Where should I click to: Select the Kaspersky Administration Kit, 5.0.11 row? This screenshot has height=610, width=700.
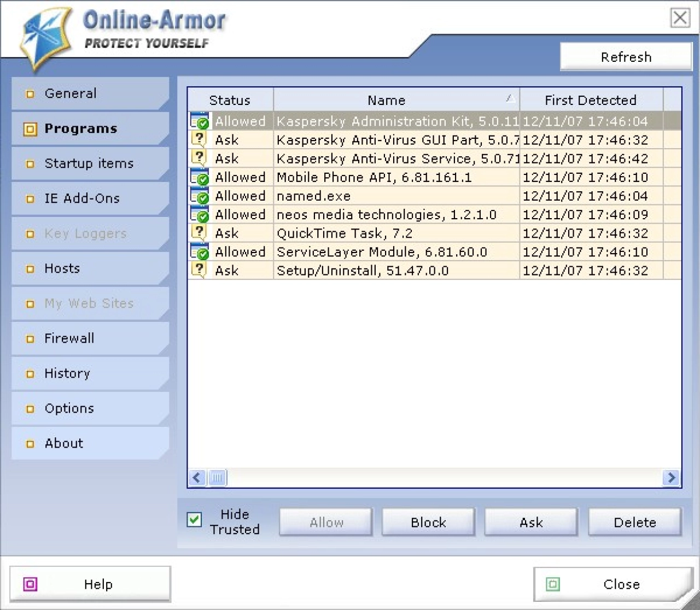point(435,121)
